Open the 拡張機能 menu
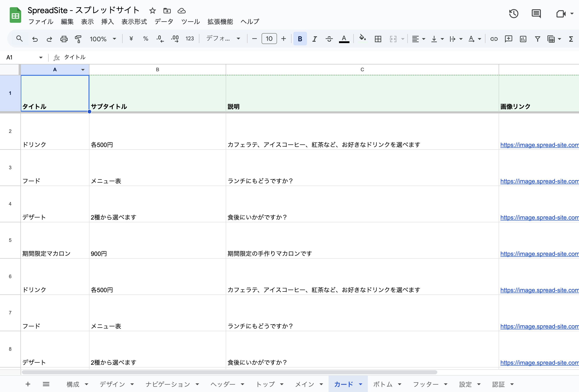This screenshot has height=392, width=579. [x=220, y=22]
